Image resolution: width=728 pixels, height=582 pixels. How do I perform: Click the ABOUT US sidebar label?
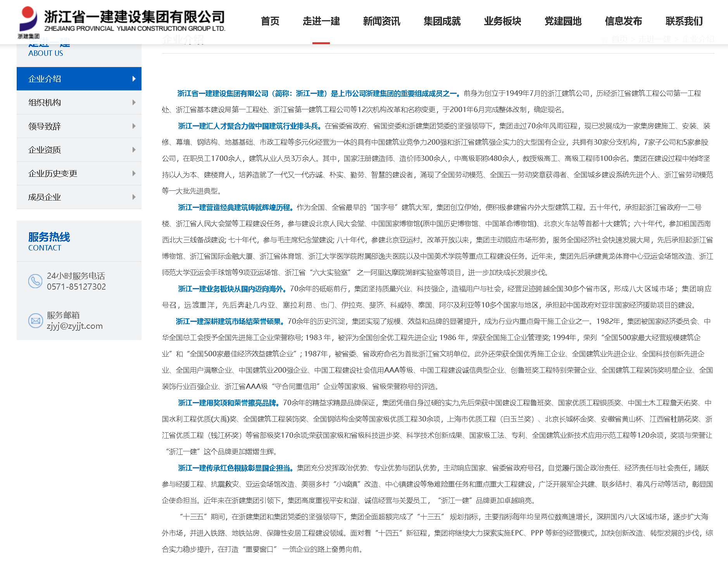click(x=46, y=54)
